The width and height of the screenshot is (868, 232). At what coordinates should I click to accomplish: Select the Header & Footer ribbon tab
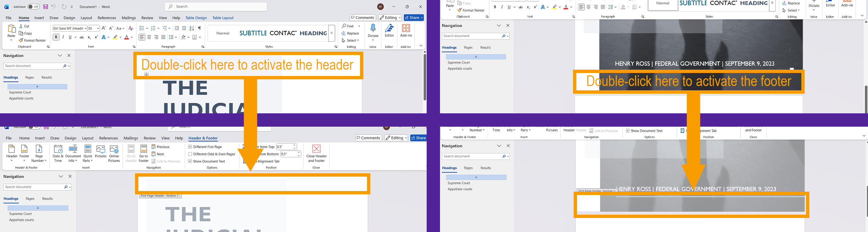click(203, 138)
